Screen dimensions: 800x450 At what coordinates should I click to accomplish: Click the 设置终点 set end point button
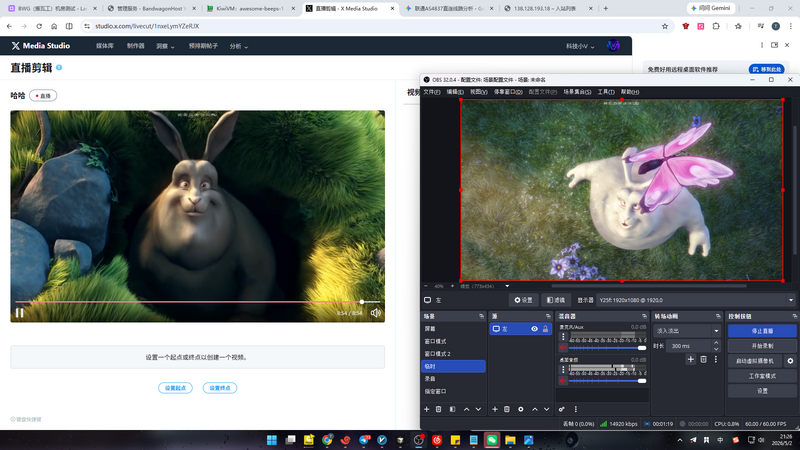click(x=220, y=388)
